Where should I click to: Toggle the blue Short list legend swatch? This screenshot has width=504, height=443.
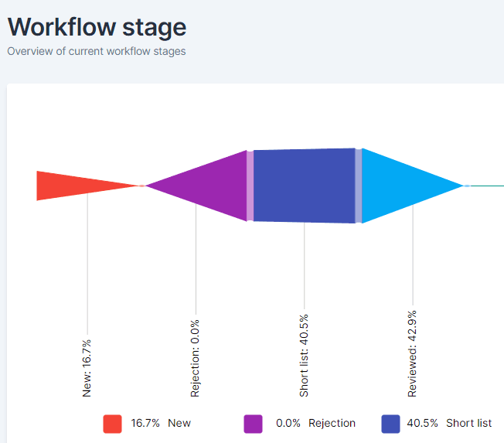pos(390,424)
